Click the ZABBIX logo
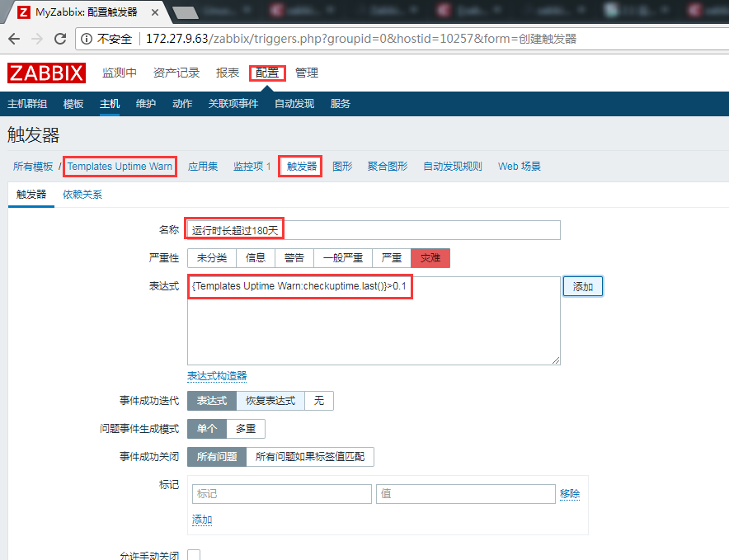729x560 pixels. coord(46,73)
